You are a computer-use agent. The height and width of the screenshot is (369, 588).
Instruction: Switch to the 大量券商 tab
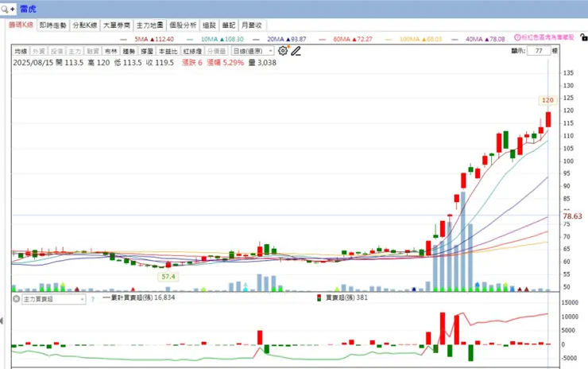117,25
